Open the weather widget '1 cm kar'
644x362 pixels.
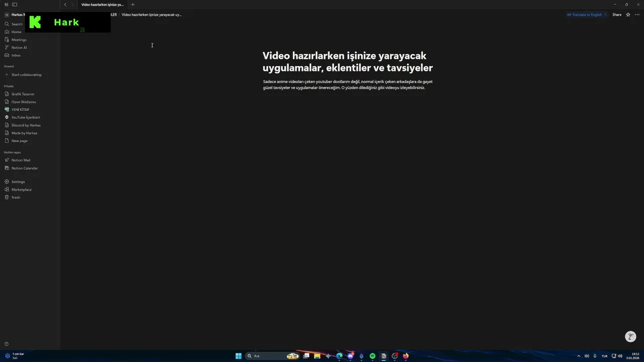coord(15,355)
